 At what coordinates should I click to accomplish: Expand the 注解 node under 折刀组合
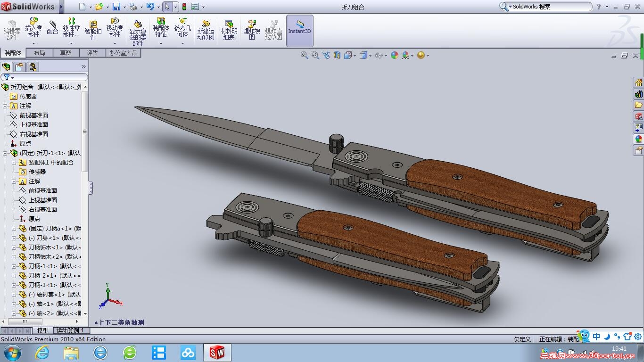(x=5, y=106)
